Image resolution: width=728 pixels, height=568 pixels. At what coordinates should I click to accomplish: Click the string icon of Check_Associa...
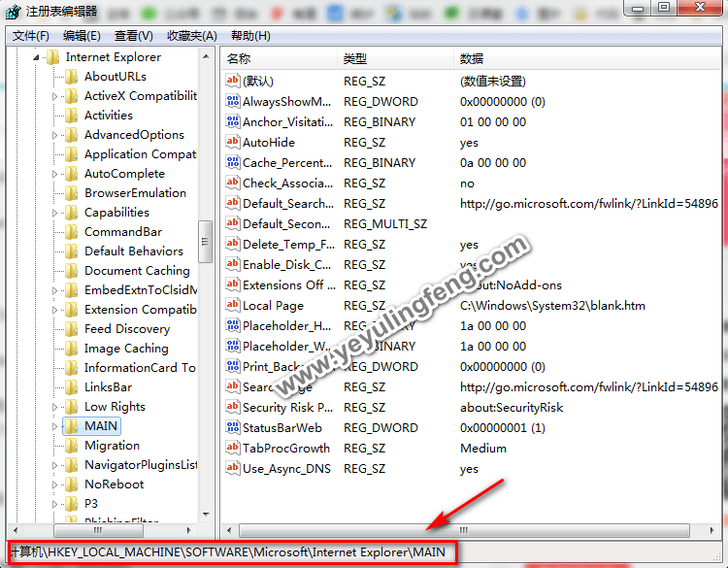click(233, 183)
